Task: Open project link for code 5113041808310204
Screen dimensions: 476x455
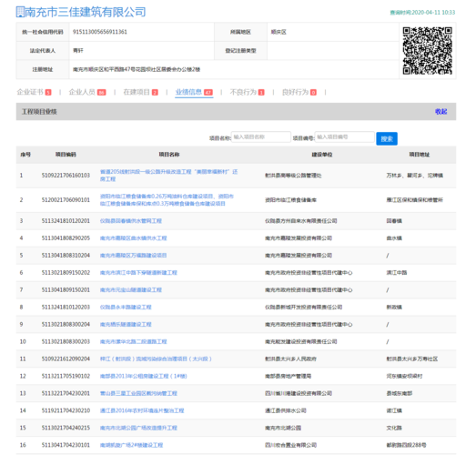Action: point(133,256)
